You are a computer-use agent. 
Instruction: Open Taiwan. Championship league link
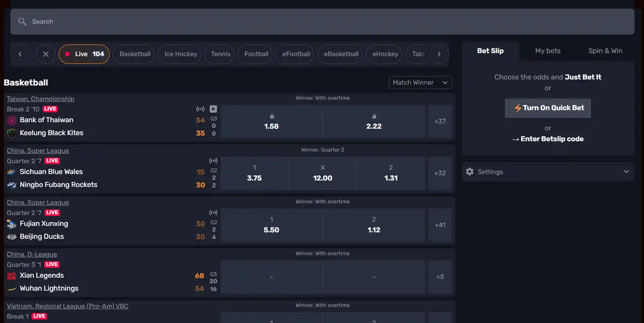(x=41, y=99)
